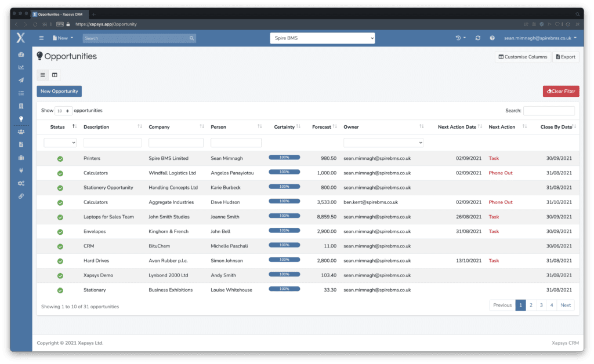Open the Dashboard gauge icon in sidebar
This screenshot has width=594, height=364.
pos(21,54)
